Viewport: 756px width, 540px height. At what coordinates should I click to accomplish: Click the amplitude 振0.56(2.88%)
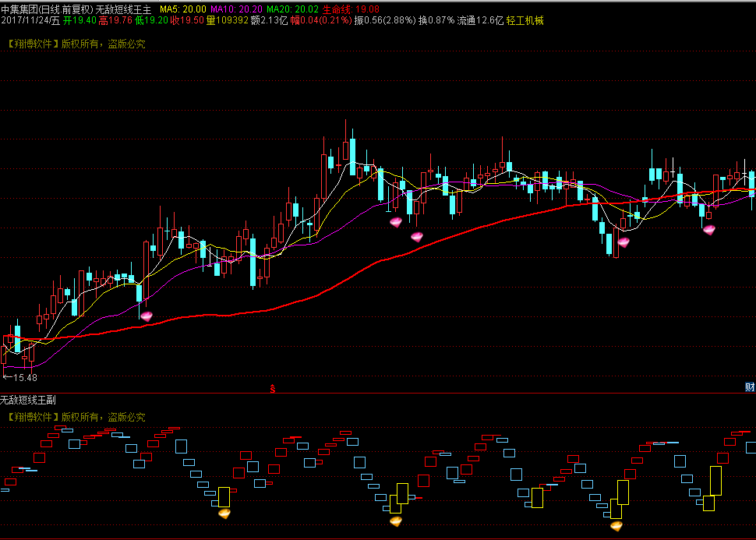click(385, 20)
